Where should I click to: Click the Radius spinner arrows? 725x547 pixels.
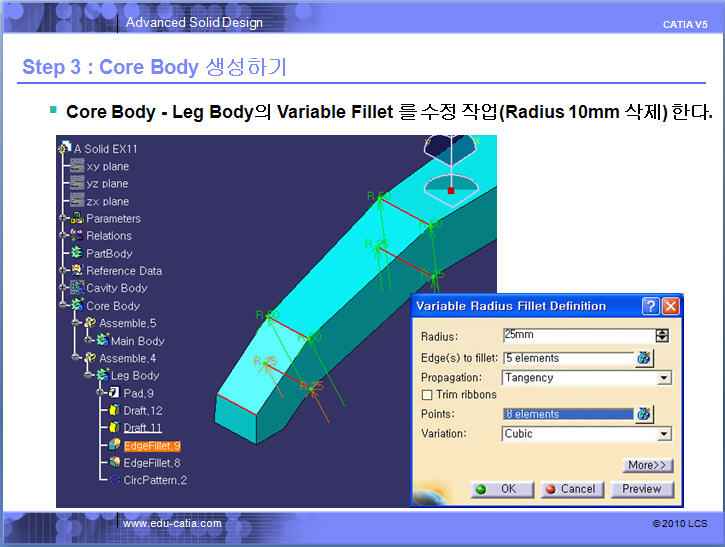pos(662,336)
